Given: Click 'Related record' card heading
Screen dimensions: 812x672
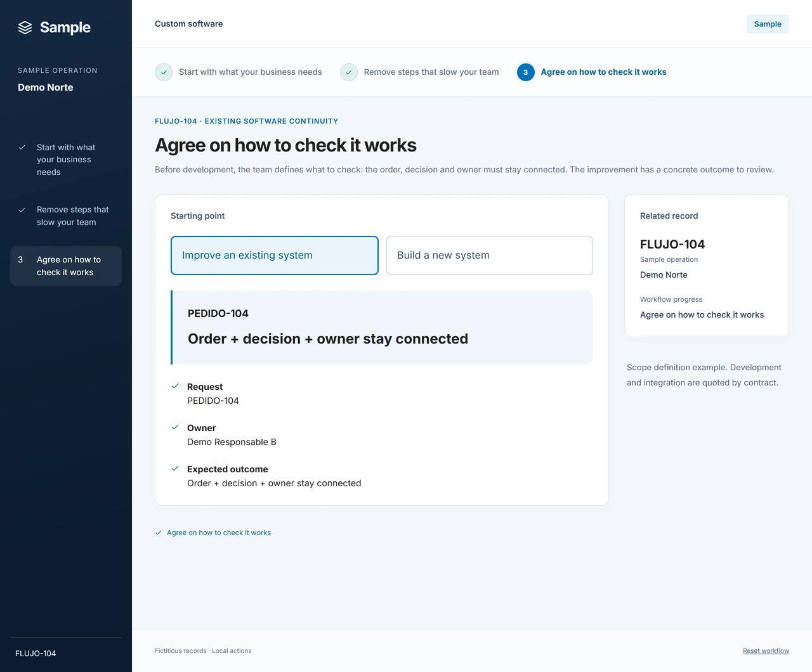Looking at the screenshot, I should [669, 216].
